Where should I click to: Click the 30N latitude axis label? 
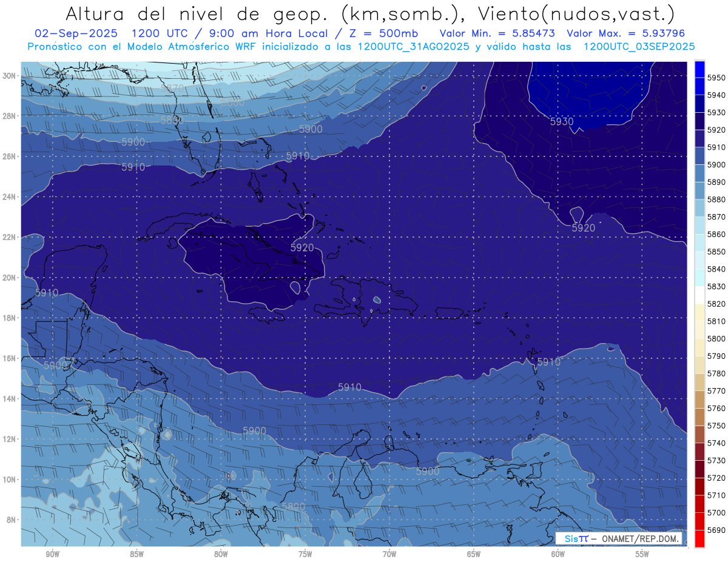pyautogui.click(x=9, y=76)
